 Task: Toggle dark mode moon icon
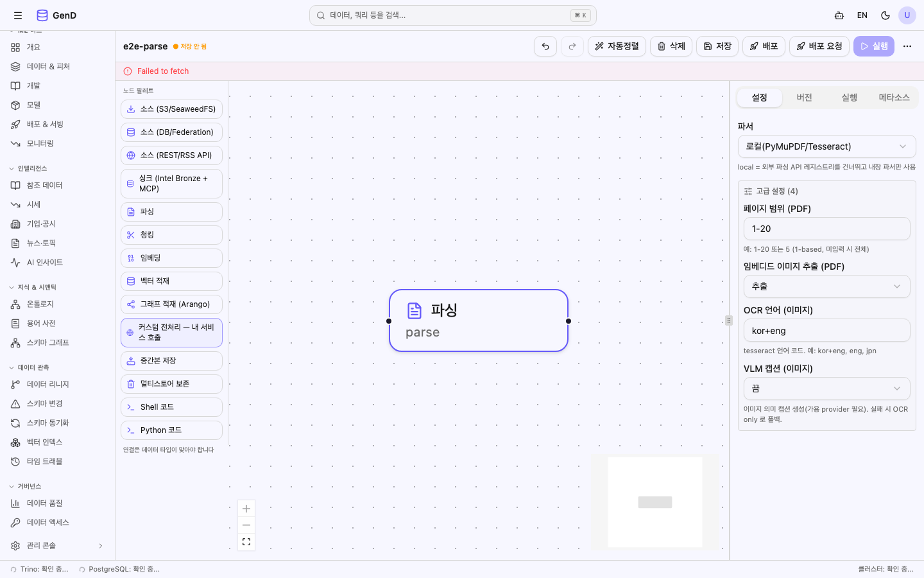(x=886, y=15)
